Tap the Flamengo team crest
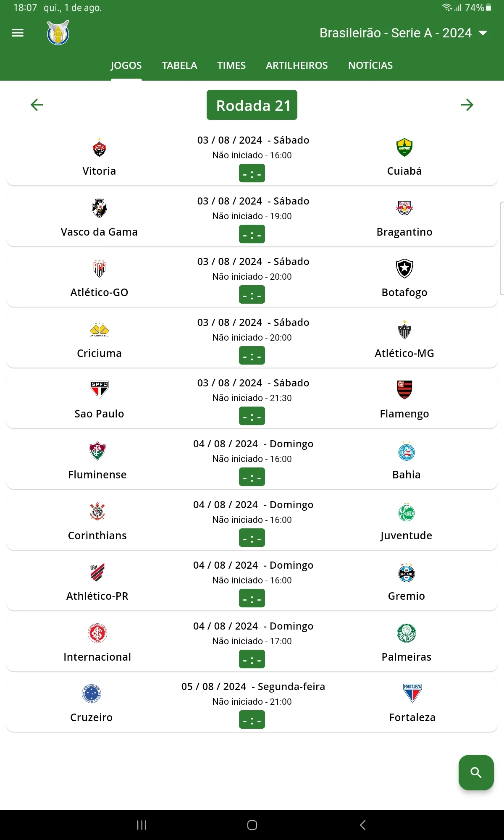The width and height of the screenshot is (504, 840). (x=404, y=389)
